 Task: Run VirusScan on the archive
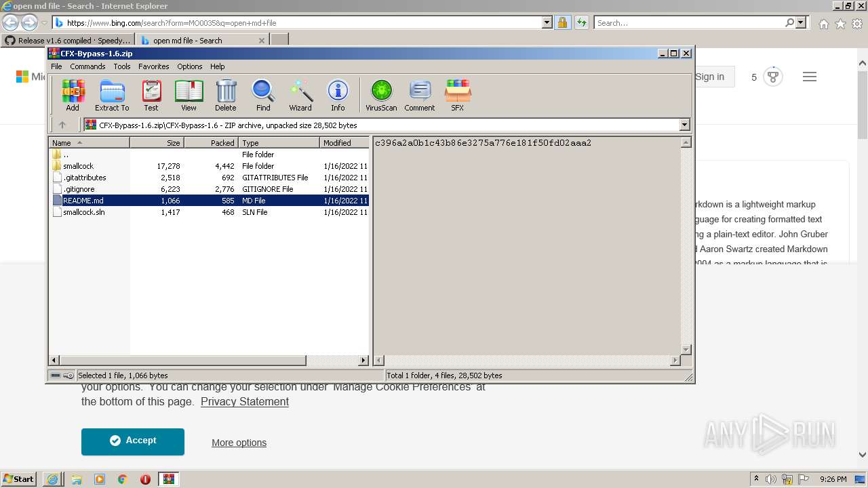point(381,95)
